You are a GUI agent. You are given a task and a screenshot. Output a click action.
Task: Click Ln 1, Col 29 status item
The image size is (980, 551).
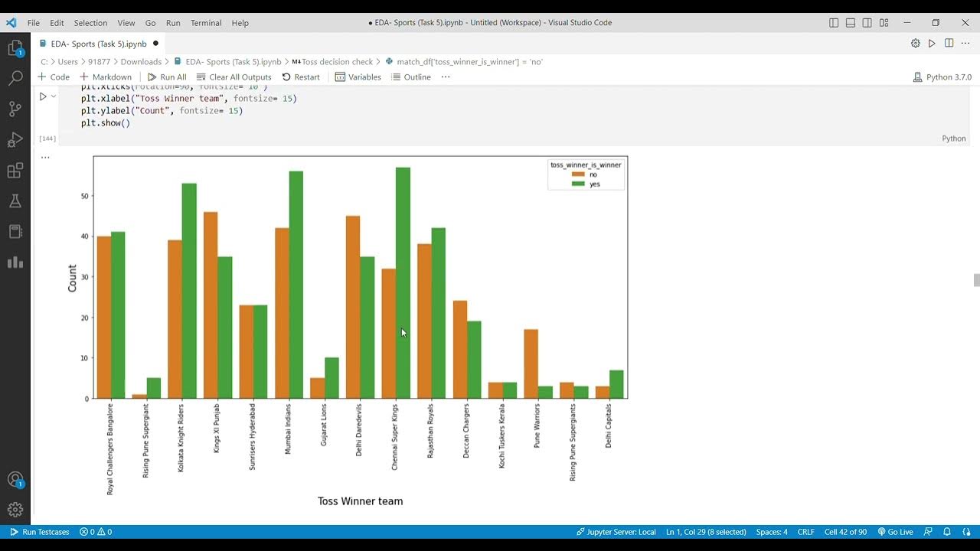click(x=706, y=532)
